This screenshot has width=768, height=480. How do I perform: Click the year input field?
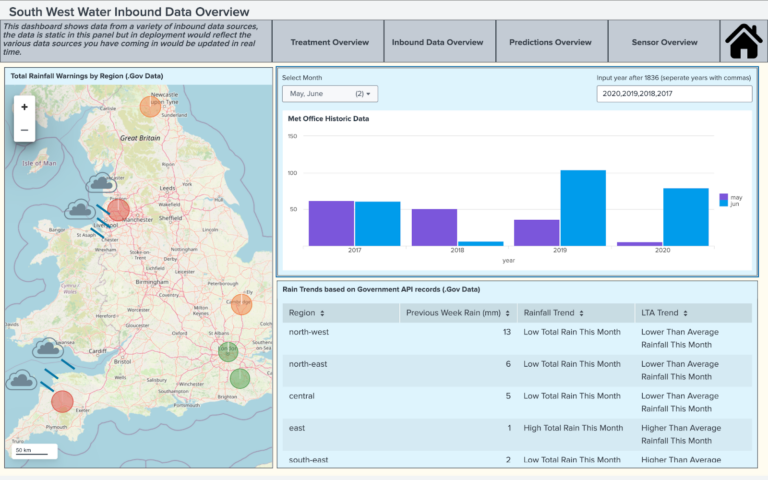click(x=674, y=94)
